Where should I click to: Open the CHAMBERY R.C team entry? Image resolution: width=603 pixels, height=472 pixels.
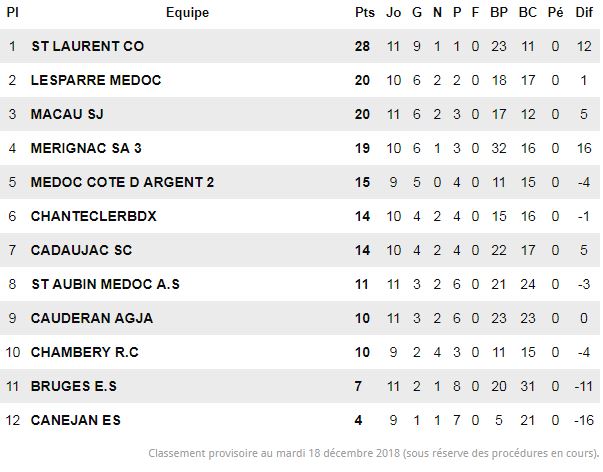[x=85, y=352]
